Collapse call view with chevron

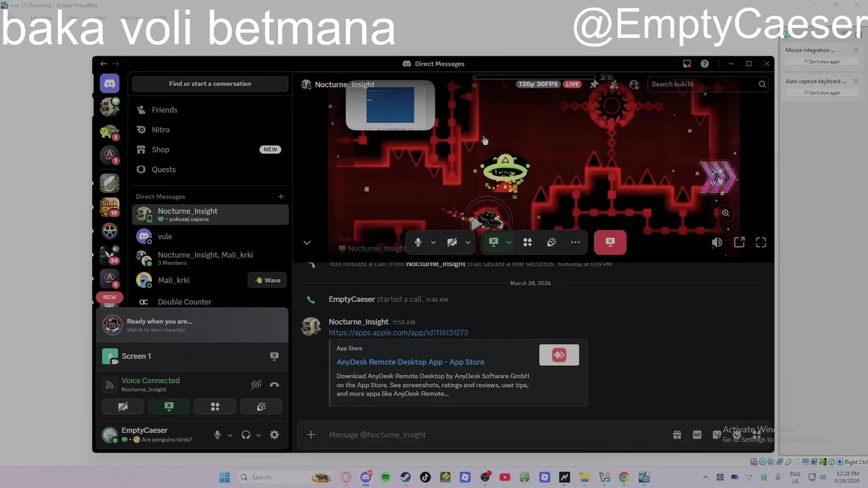tap(307, 243)
